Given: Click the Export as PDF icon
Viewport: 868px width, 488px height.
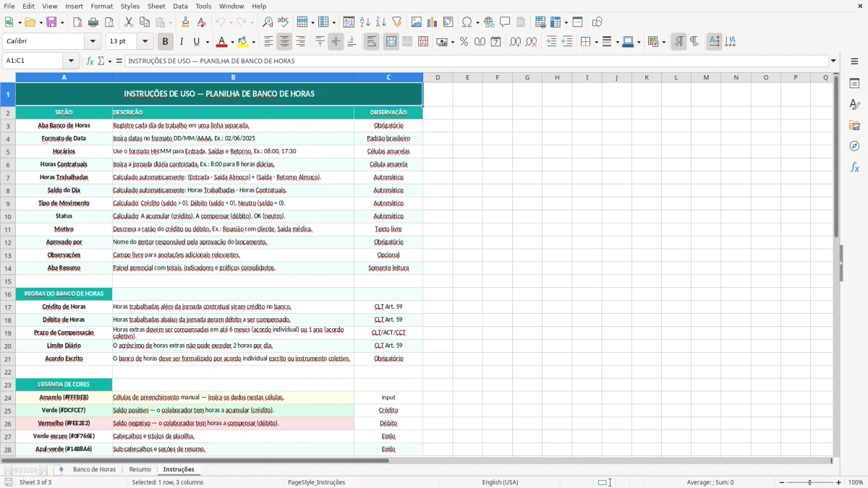Looking at the screenshot, I should 77,22.
